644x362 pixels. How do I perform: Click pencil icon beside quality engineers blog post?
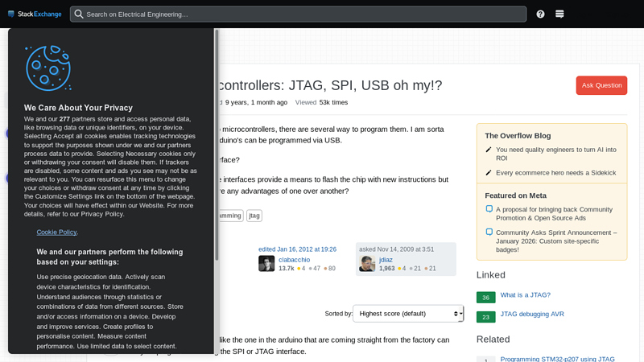pyautogui.click(x=489, y=150)
